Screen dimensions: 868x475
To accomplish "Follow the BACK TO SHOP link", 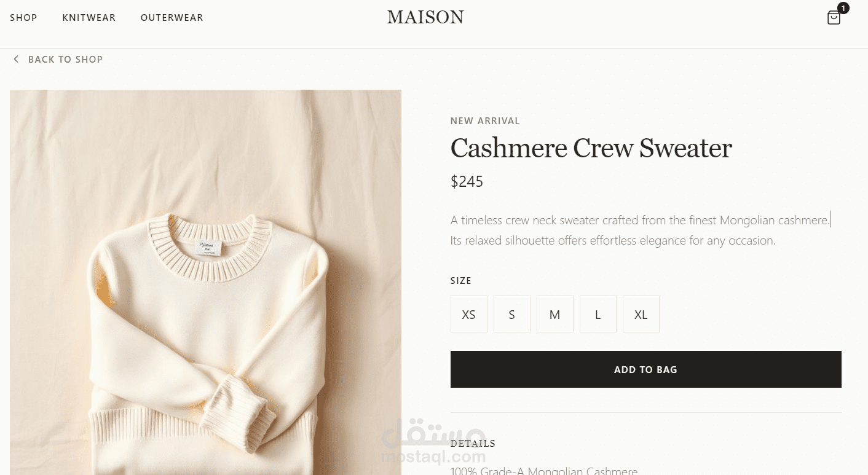I will click(x=65, y=59).
